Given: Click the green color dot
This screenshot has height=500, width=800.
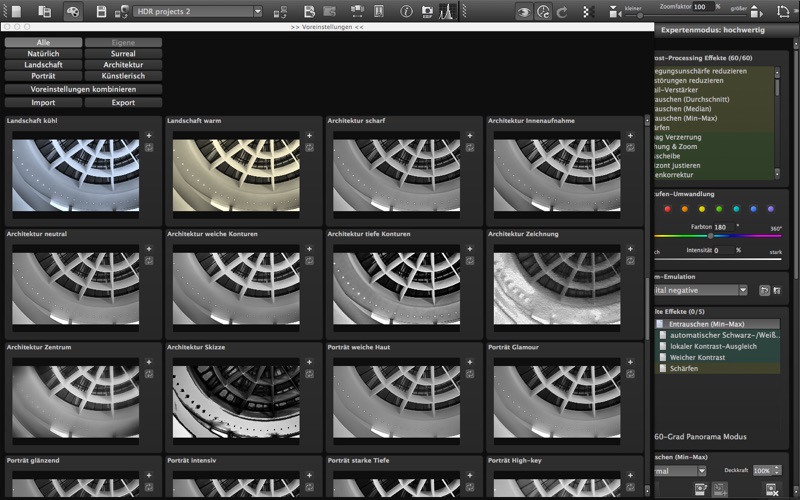Looking at the screenshot, I should (719, 209).
